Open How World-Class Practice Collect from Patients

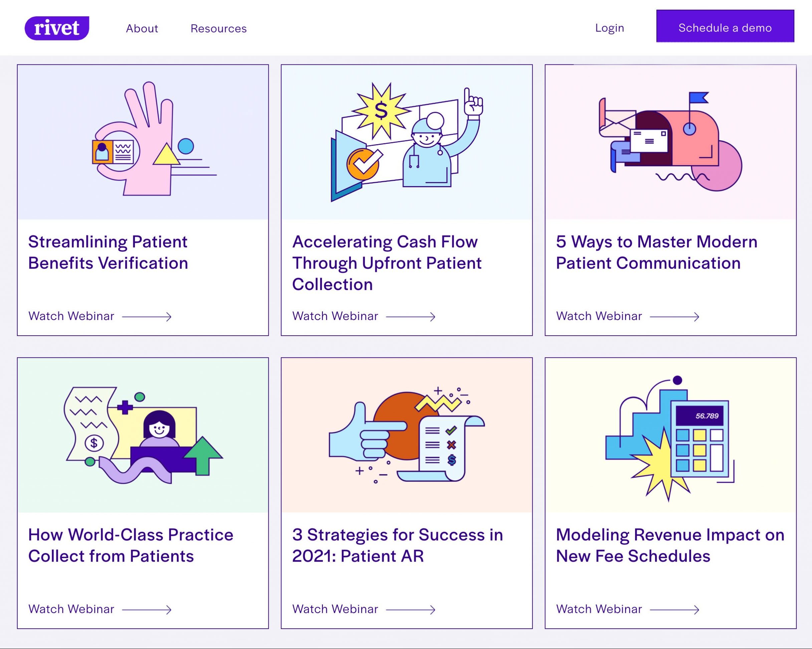coord(131,545)
